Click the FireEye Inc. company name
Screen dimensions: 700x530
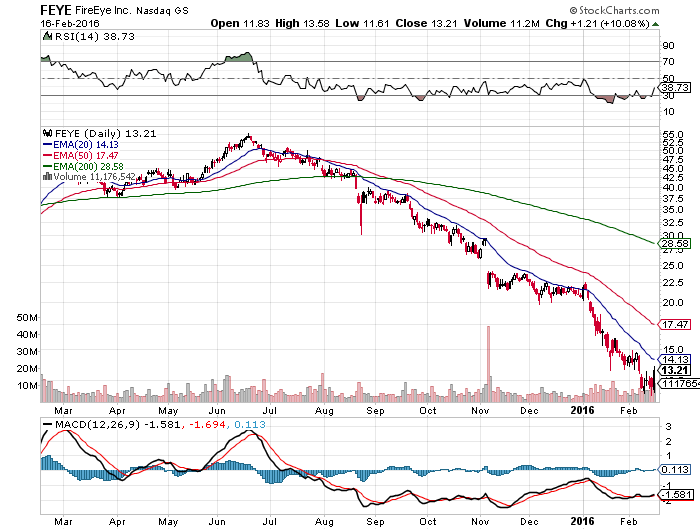[x=103, y=10]
